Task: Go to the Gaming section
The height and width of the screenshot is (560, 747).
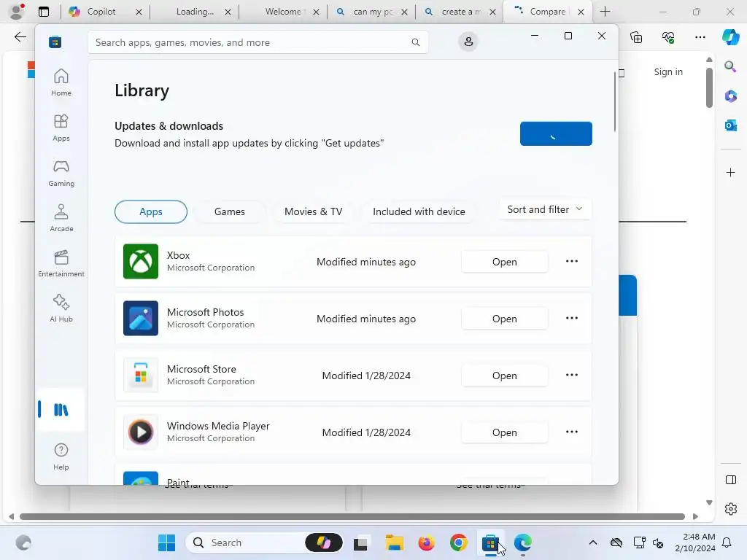Action: pyautogui.click(x=61, y=173)
